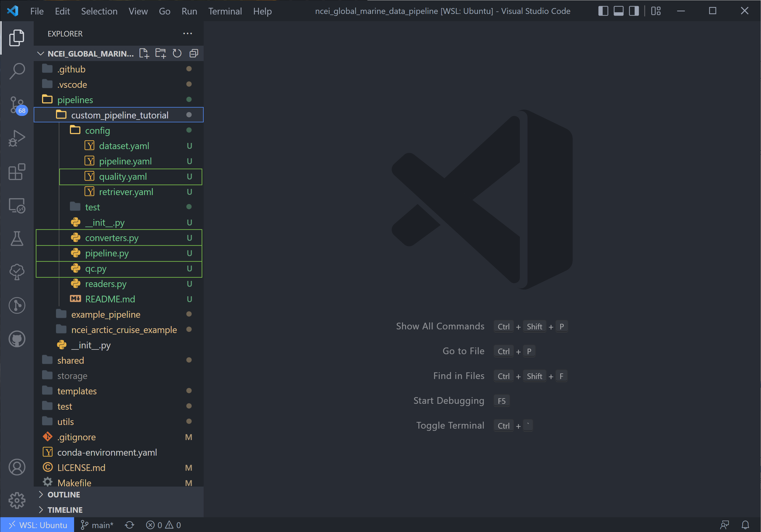
Task: Expand the ncei_arctic_cruise_example folder
Action: point(119,329)
